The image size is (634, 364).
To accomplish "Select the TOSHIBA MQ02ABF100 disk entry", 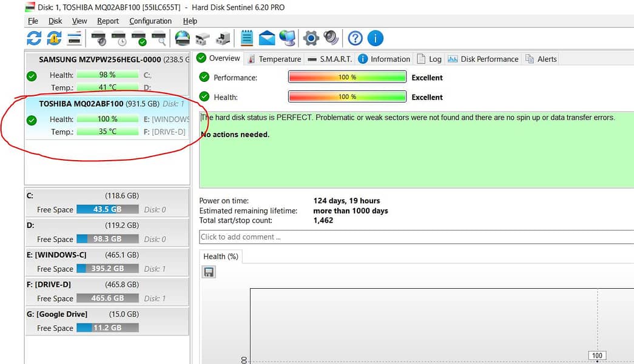I will coord(107,118).
